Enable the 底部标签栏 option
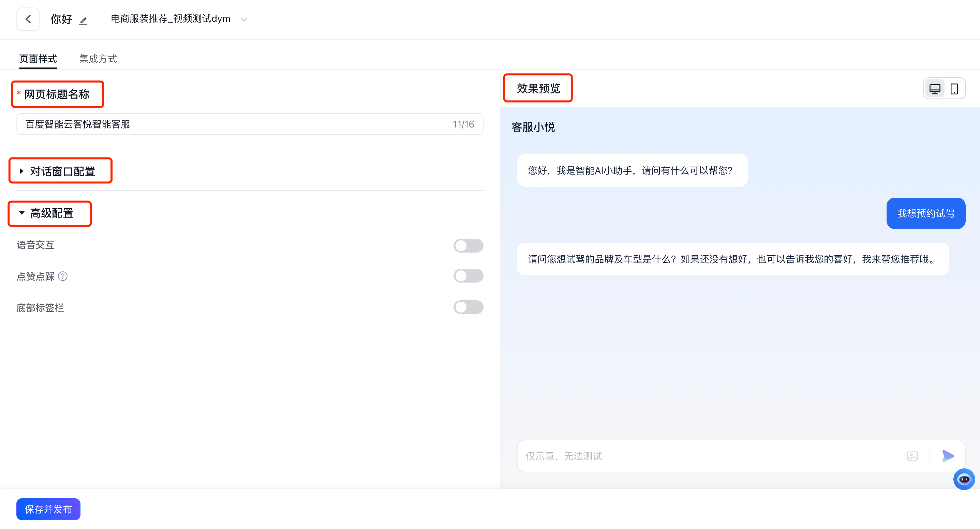The width and height of the screenshot is (980, 529). coord(468,307)
